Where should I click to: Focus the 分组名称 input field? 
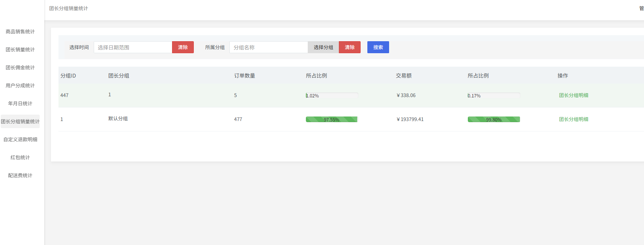pos(268,48)
